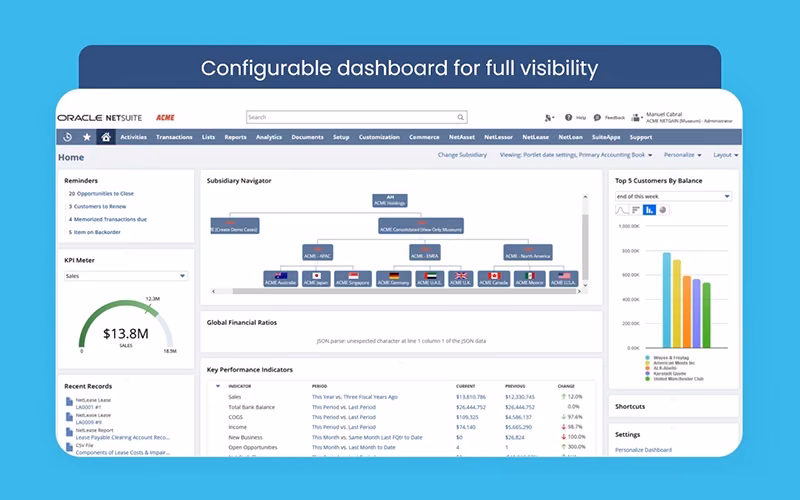Click the Personalize Dashboard link

[x=643, y=450]
